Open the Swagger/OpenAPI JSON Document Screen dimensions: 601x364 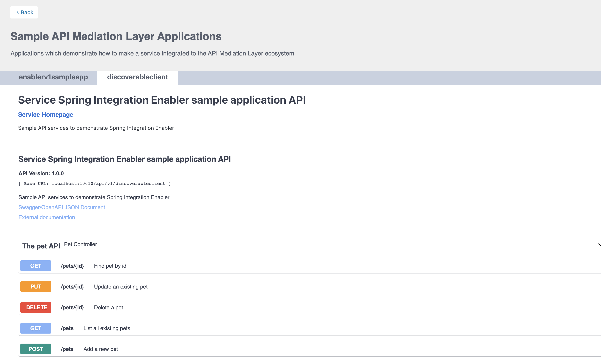(x=61, y=207)
